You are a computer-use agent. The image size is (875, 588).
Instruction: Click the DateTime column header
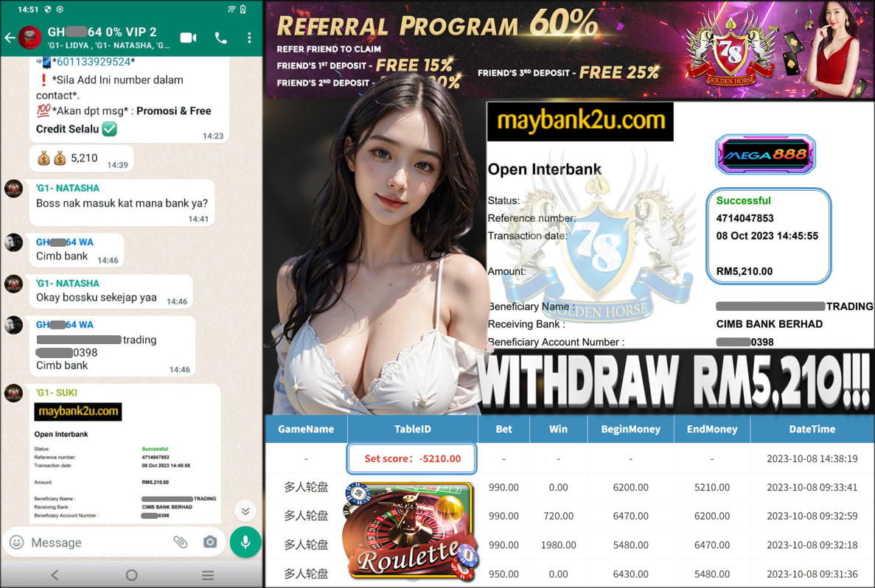[x=812, y=429]
